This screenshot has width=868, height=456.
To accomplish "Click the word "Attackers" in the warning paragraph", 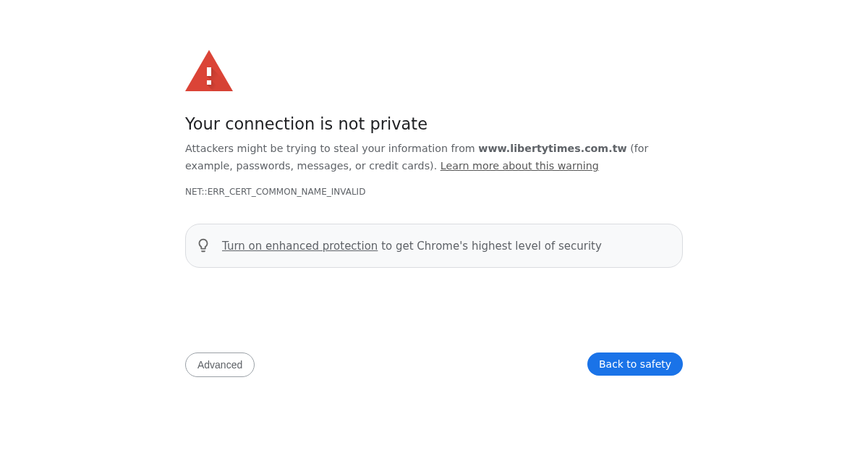I will point(209,148).
